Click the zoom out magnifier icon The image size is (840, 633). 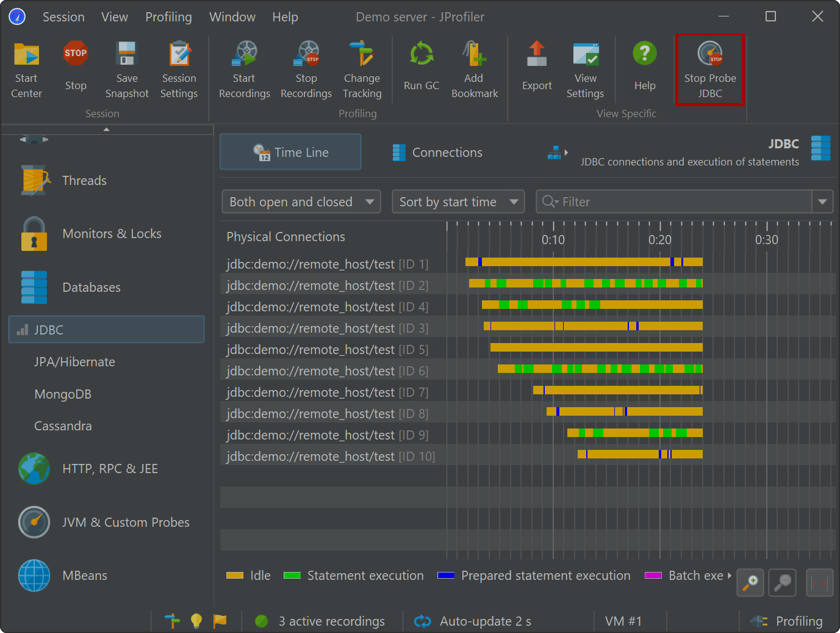point(782,582)
